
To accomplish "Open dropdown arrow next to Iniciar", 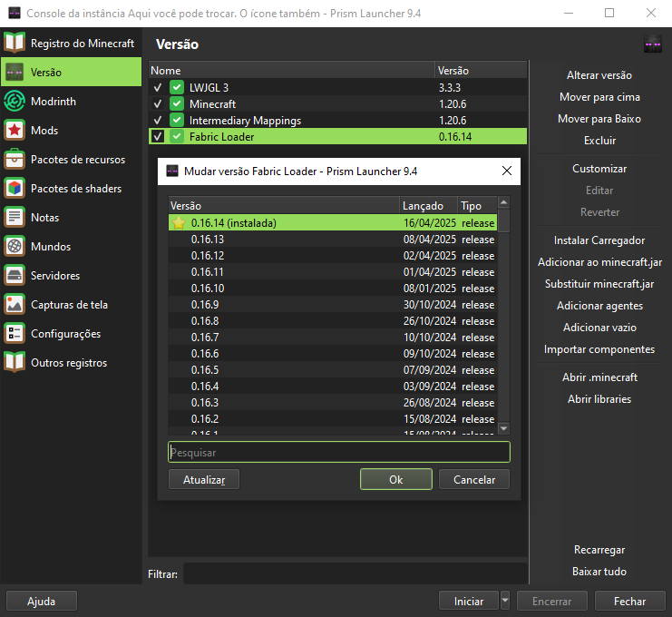I will [505, 601].
